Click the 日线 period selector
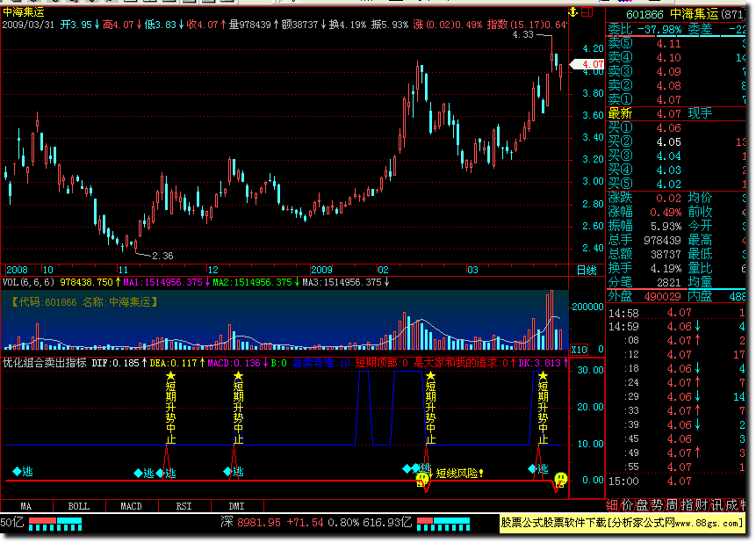 click(x=587, y=271)
